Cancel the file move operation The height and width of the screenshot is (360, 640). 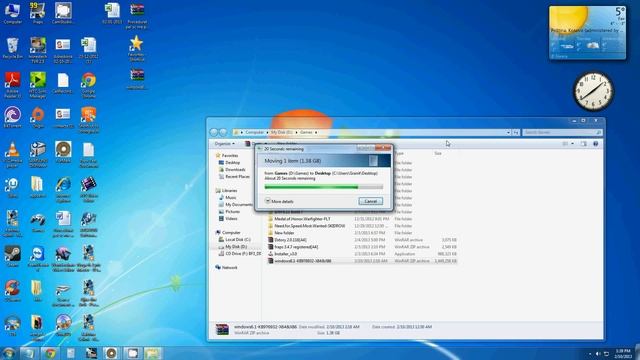click(x=371, y=201)
